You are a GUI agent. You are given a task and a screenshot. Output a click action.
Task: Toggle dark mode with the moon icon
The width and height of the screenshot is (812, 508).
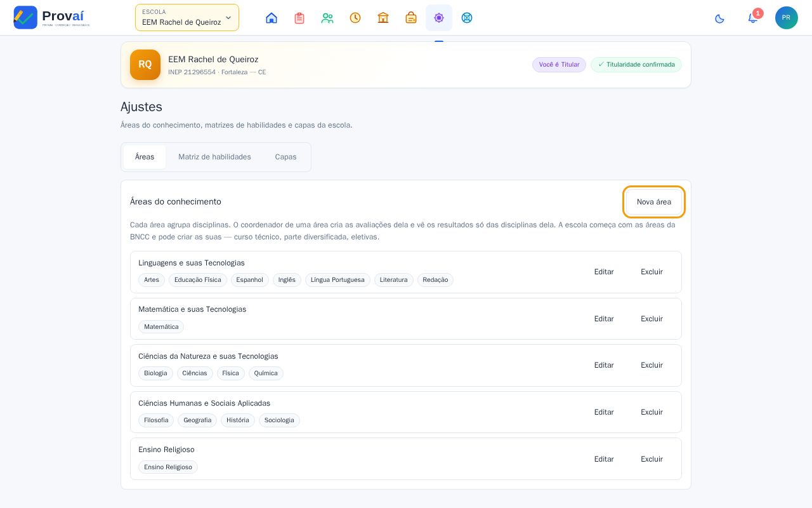click(x=719, y=18)
